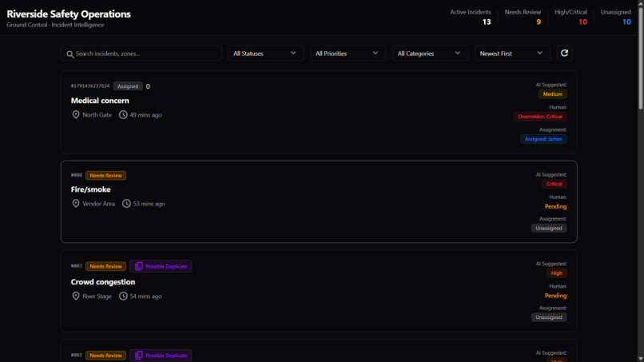Click the River Stage location text
644x362 pixels.
(97, 296)
